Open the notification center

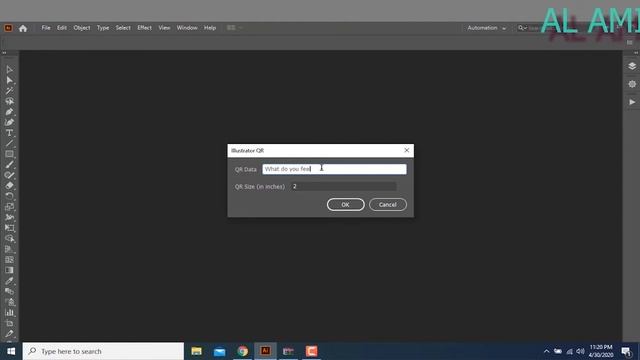[627, 351]
